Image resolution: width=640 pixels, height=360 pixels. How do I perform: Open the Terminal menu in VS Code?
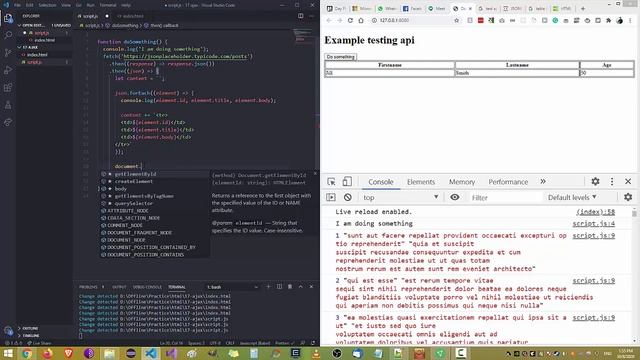(x=108, y=5)
